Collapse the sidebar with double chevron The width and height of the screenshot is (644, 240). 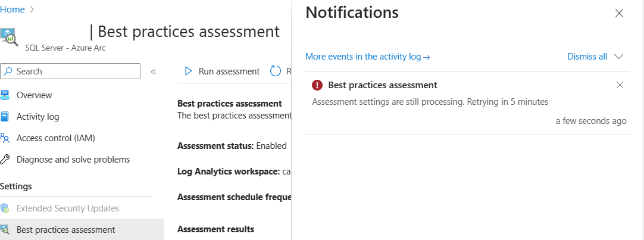click(x=153, y=71)
